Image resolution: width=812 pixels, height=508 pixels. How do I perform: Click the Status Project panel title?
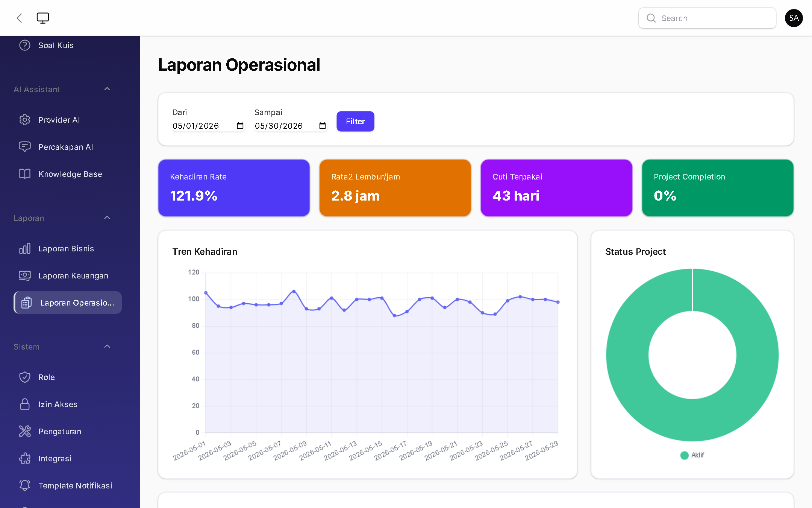[635, 251]
